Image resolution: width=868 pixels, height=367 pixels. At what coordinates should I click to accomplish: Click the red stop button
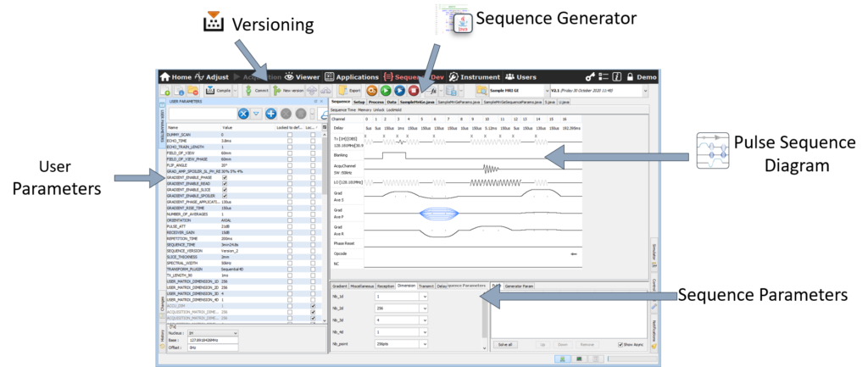(414, 90)
